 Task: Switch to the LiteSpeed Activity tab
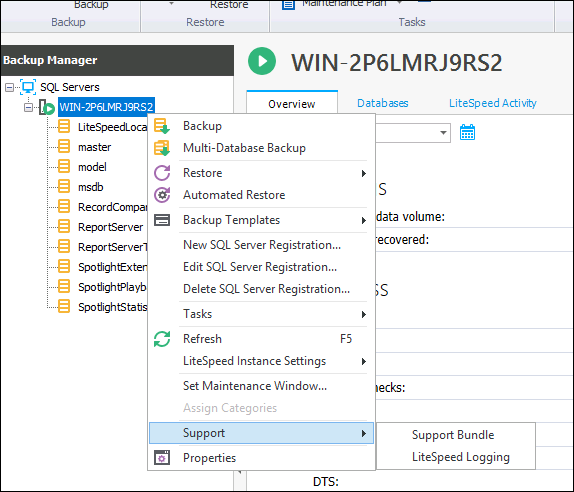click(493, 103)
